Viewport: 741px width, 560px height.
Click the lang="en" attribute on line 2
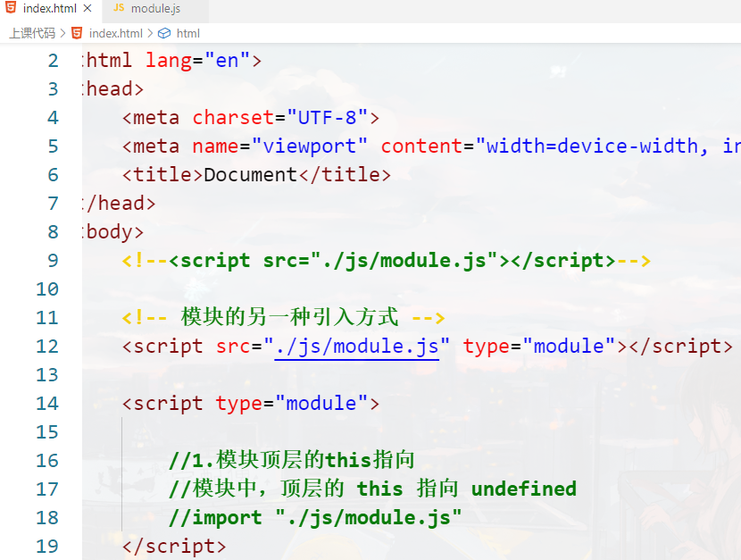(197, 61)
